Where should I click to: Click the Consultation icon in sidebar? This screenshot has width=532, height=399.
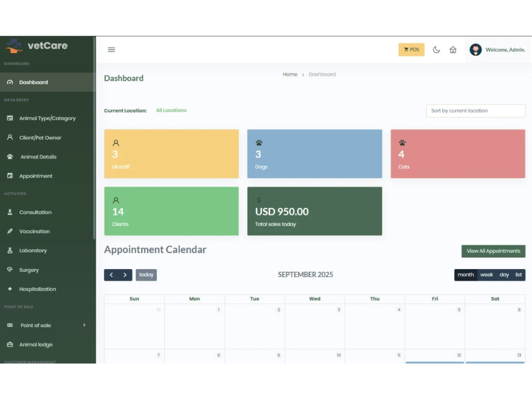(x=10, y=212)
